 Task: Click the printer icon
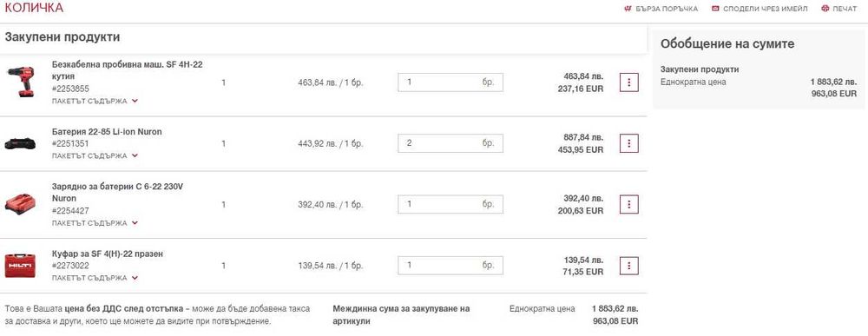pos(825,9)
